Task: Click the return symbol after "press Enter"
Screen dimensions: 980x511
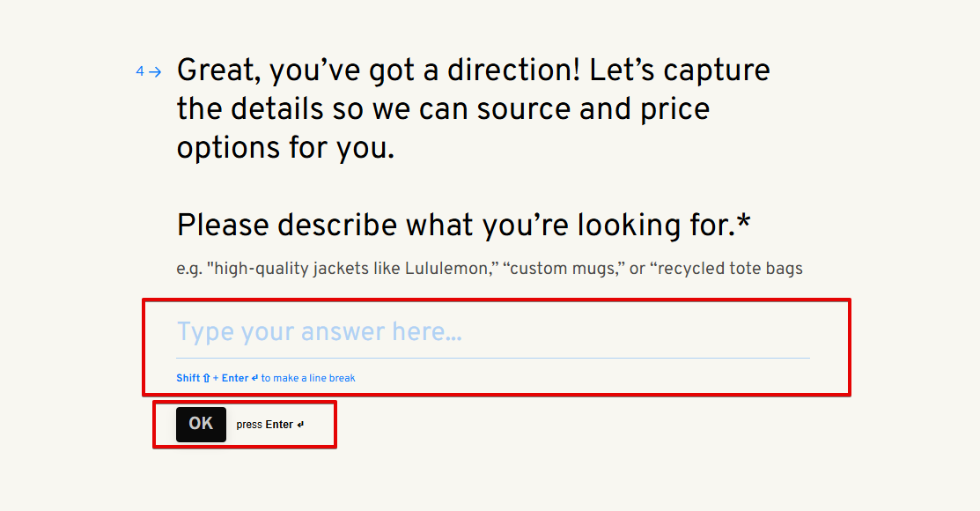Action: click(x=300, y=425)
